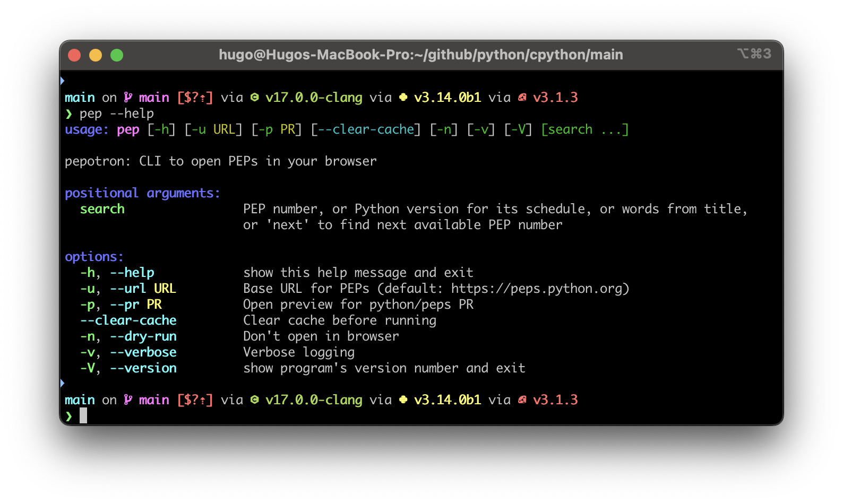Click the yellow minimize window button
The image size is (843, 504).
click(x=96, y=55)
